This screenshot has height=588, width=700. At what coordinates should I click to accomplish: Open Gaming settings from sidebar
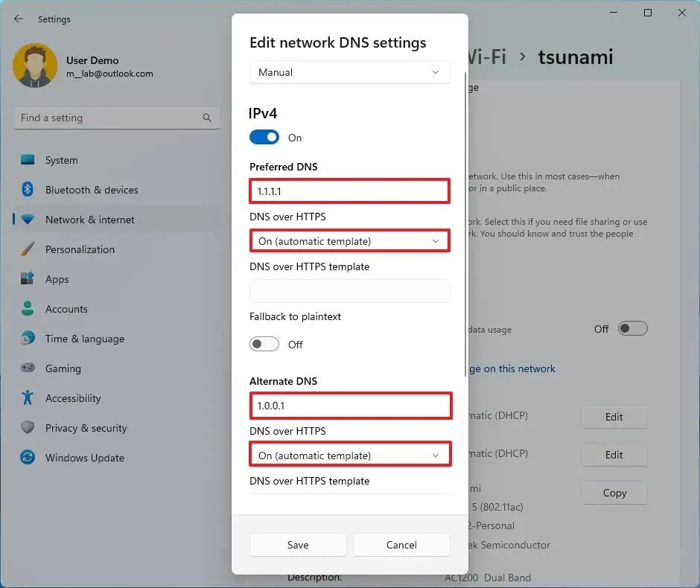point(63,368)
